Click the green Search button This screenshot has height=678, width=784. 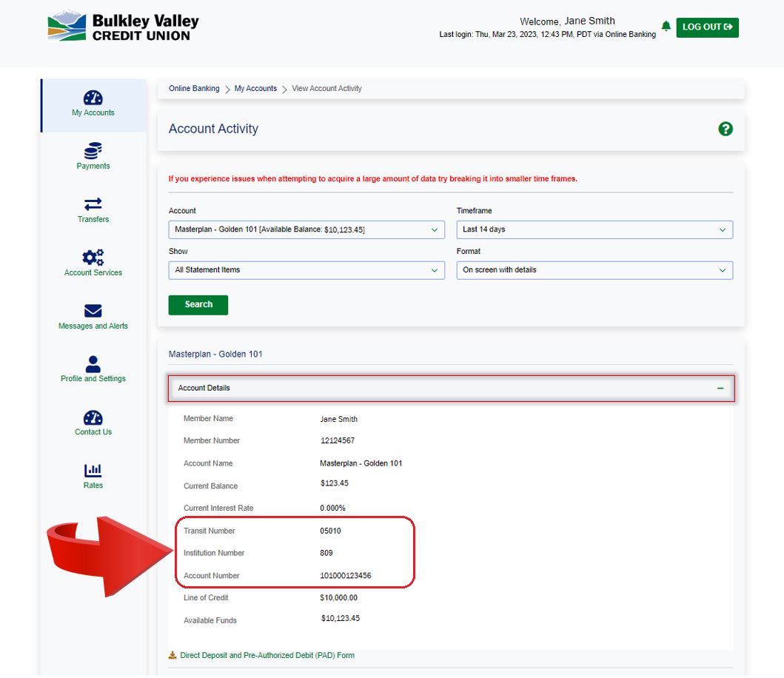coord(198,304)
